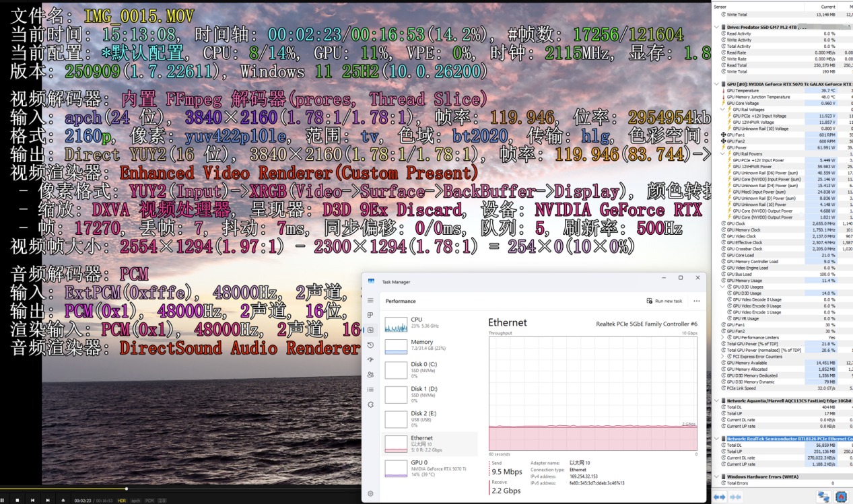The height and width of the screenshot is (504, 853).
Task: Select Disk 1 (D:) performance item
Action: click(x=430, y=394)
